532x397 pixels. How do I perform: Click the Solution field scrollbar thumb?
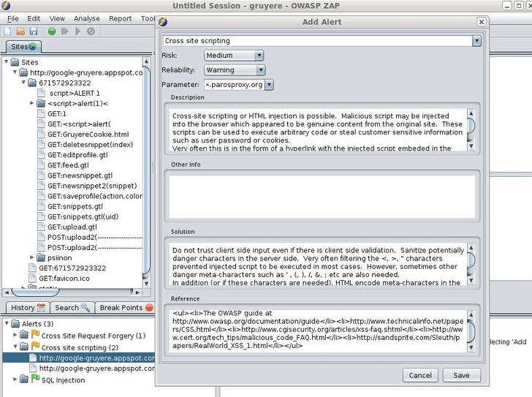[x=471, y=260]
